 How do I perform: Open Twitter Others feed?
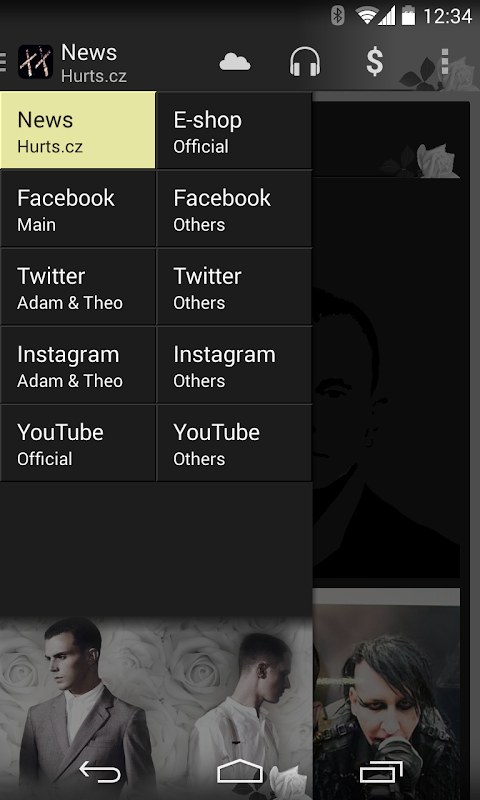[x=234, y=287]
